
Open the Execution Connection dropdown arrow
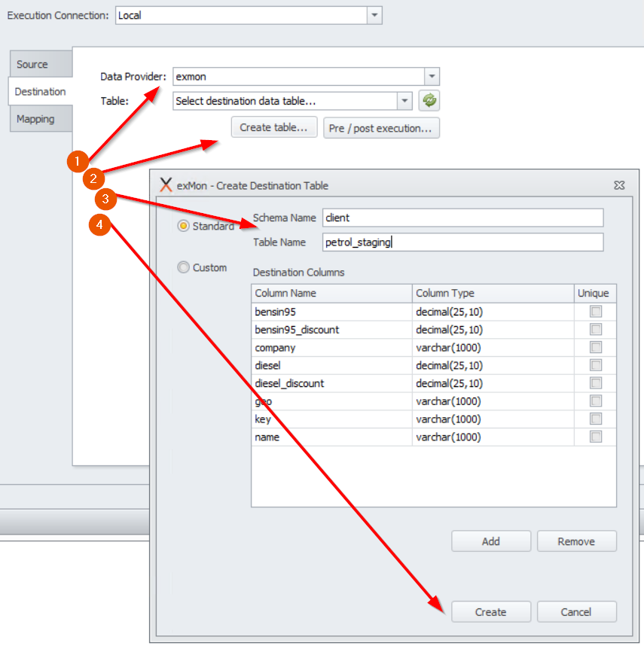pos(374,15)
